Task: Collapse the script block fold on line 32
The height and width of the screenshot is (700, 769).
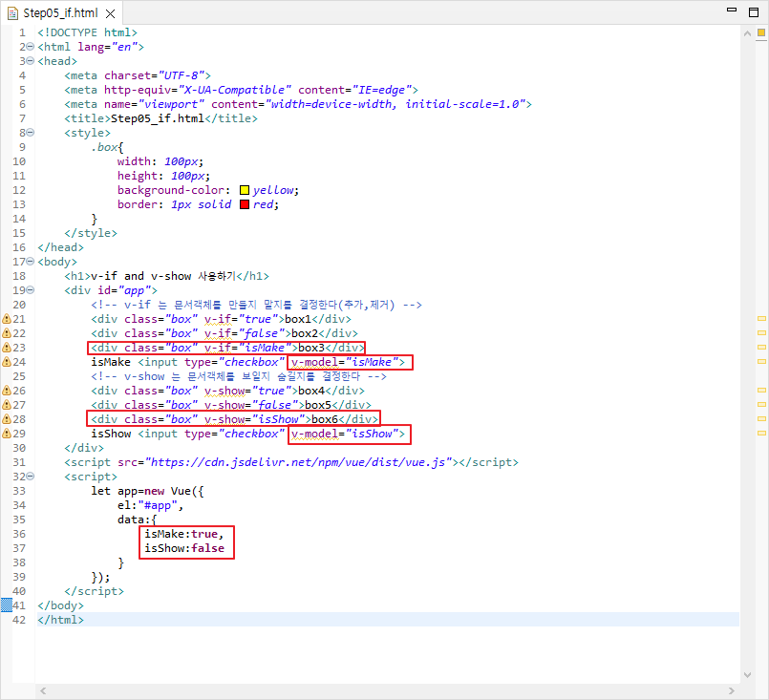Action: coord(31,476)
